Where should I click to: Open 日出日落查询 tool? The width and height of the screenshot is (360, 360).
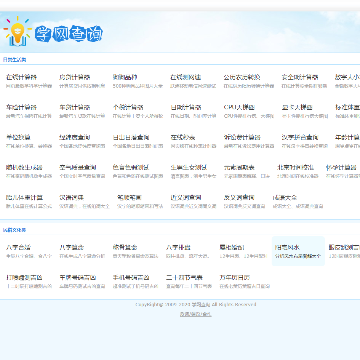coord(131,137)
